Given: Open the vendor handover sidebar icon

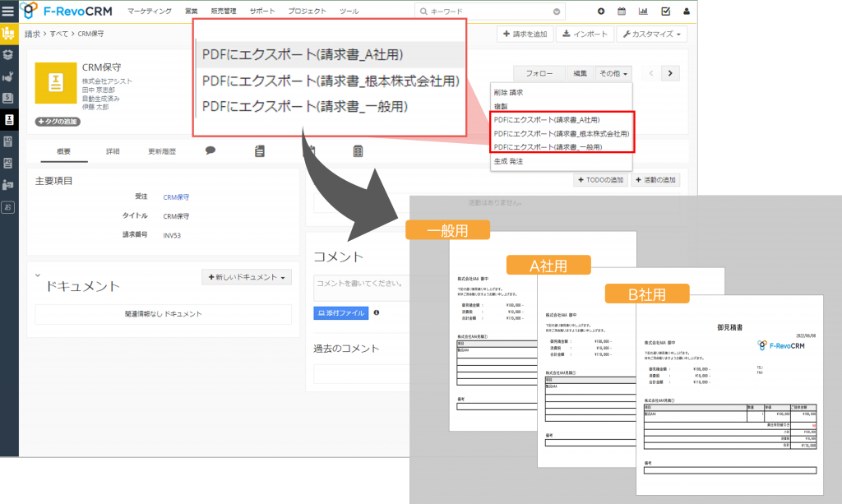Looking at the screenshot, I should pyautogui.click(x=8, y=185).
